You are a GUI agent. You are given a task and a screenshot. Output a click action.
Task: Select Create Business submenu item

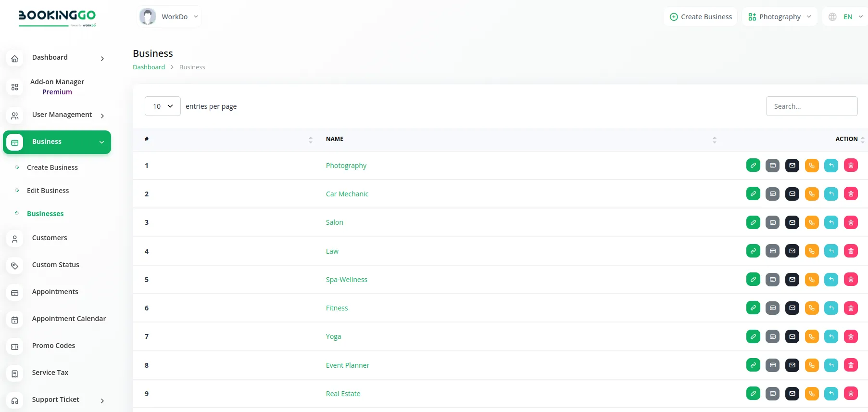[52, 167]
